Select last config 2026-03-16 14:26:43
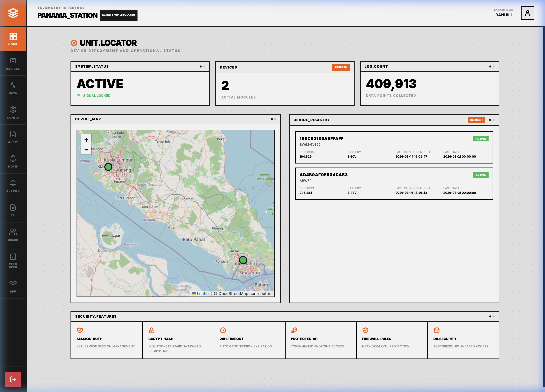This screenshot has height=392, width=545. tap(411, 193)
